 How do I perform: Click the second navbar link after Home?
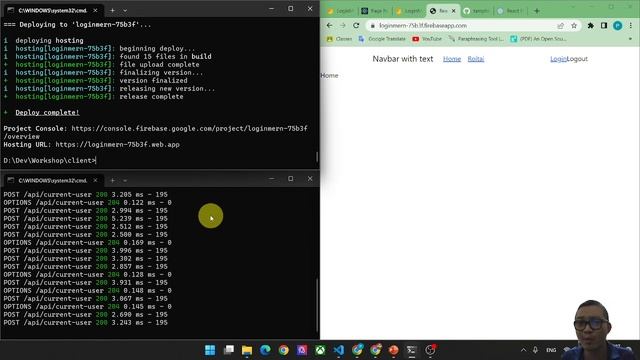tap(476, 59)
